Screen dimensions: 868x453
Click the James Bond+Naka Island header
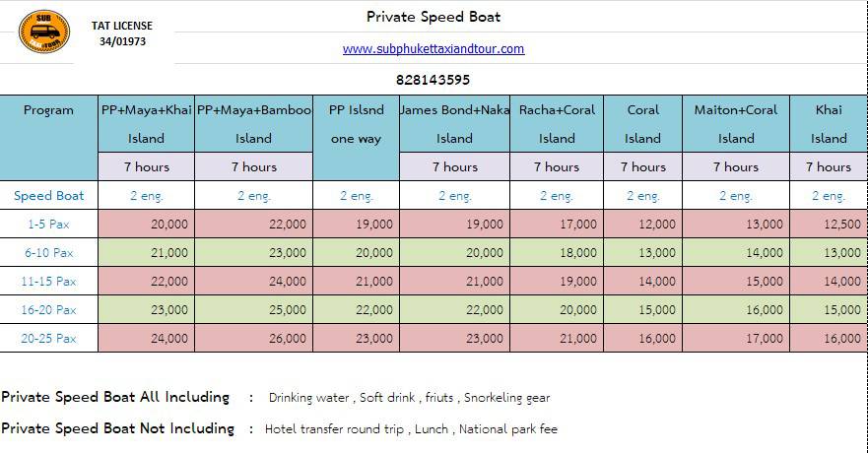point(454,124)
